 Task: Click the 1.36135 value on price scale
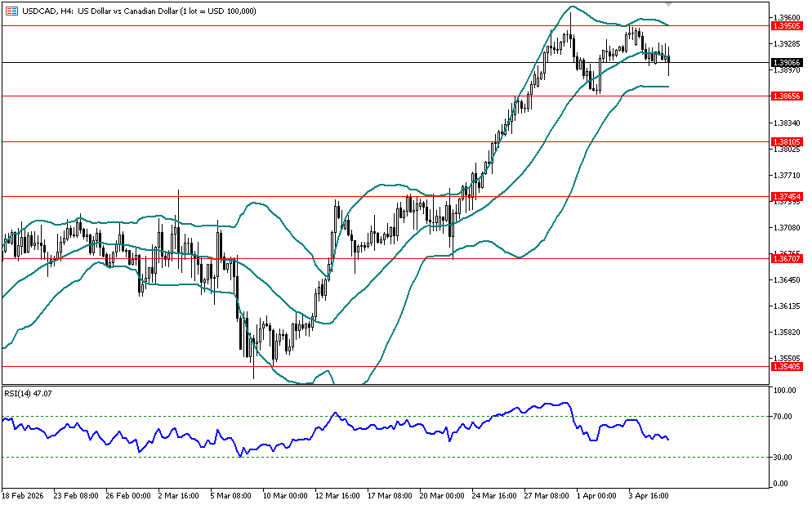[786, 306]
